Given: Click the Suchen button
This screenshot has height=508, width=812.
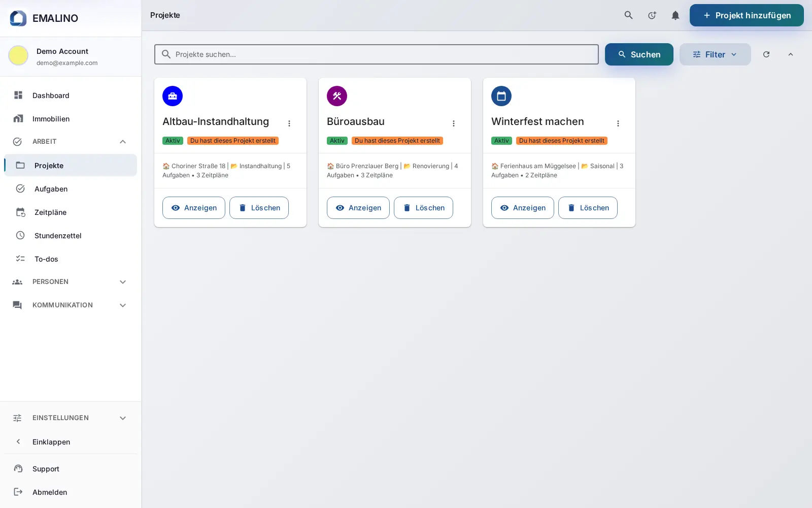Looking at the screenshot, I should pos(639,54).
